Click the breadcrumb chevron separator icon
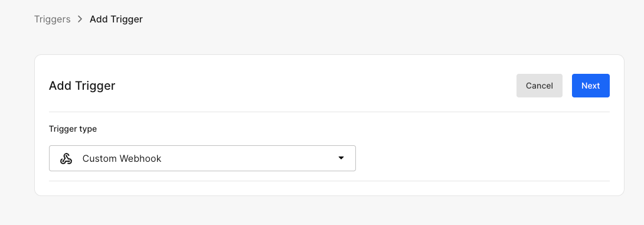 pos(80,19)
